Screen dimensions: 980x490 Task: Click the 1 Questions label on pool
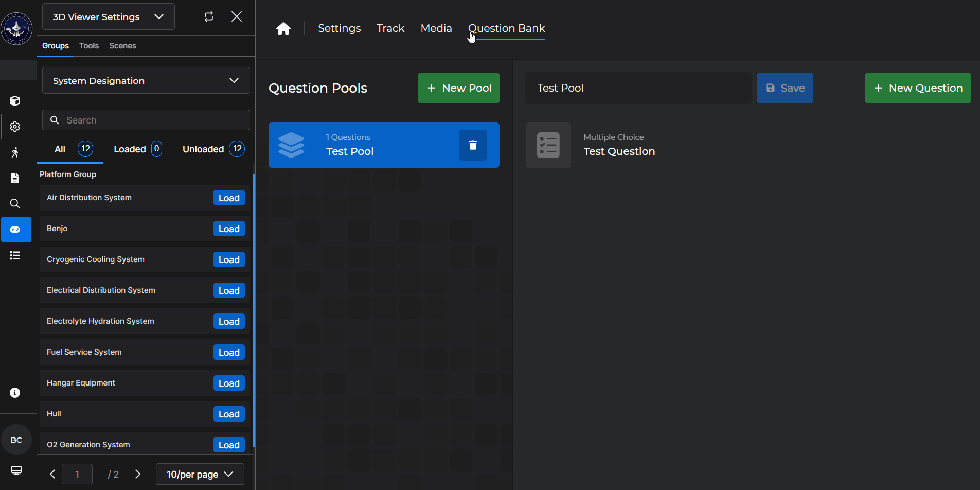click(x=348, y=137)
